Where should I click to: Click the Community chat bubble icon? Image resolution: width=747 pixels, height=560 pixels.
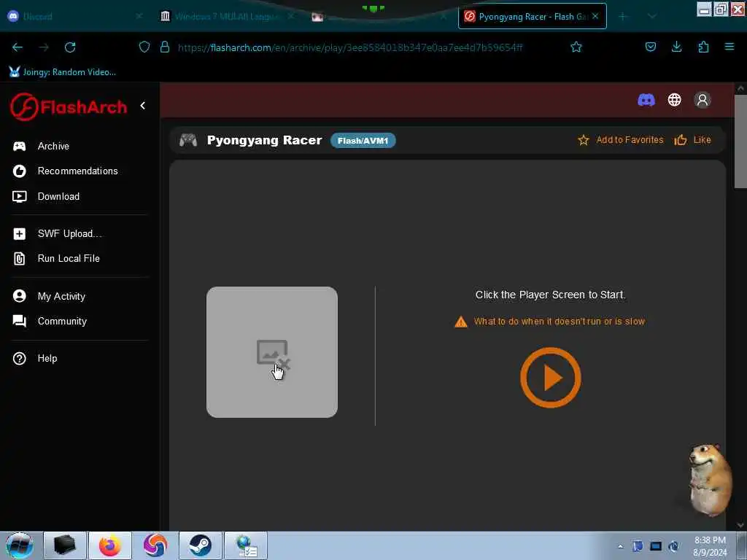pyautogui.click(x=20, y=321)
